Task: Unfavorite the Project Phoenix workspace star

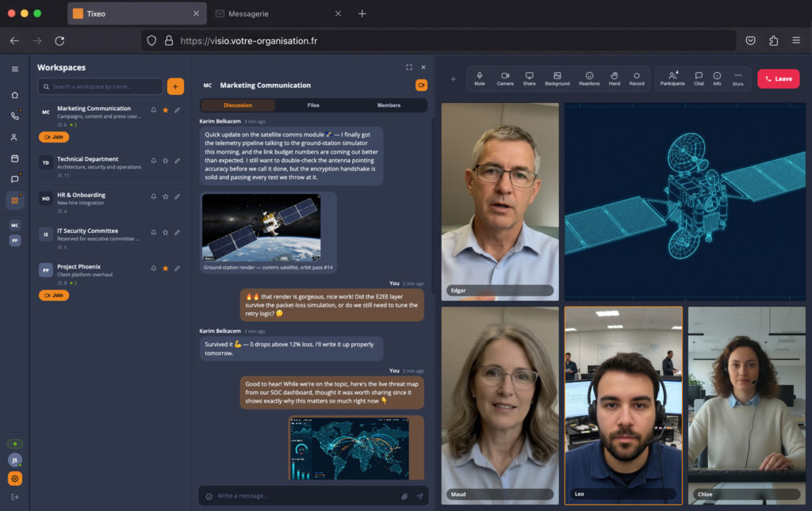Action: 166,268
